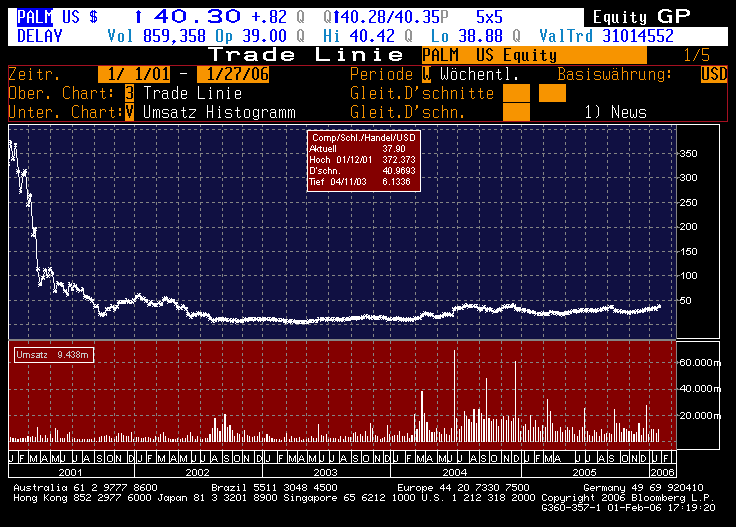Edit the end date 1/27/06 field
The height and width of the screenshot is (527, 736).
pyautogui.click(x=233, y=74)
